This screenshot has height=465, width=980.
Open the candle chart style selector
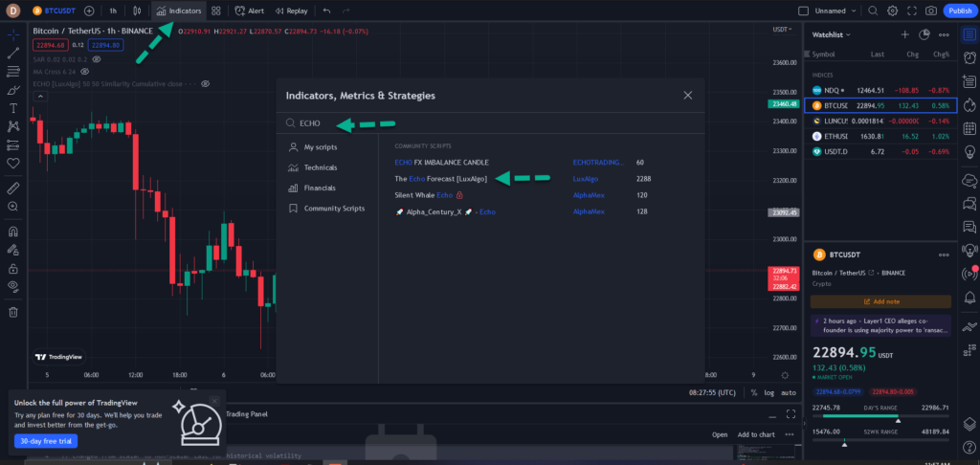[x=137, y=11]
